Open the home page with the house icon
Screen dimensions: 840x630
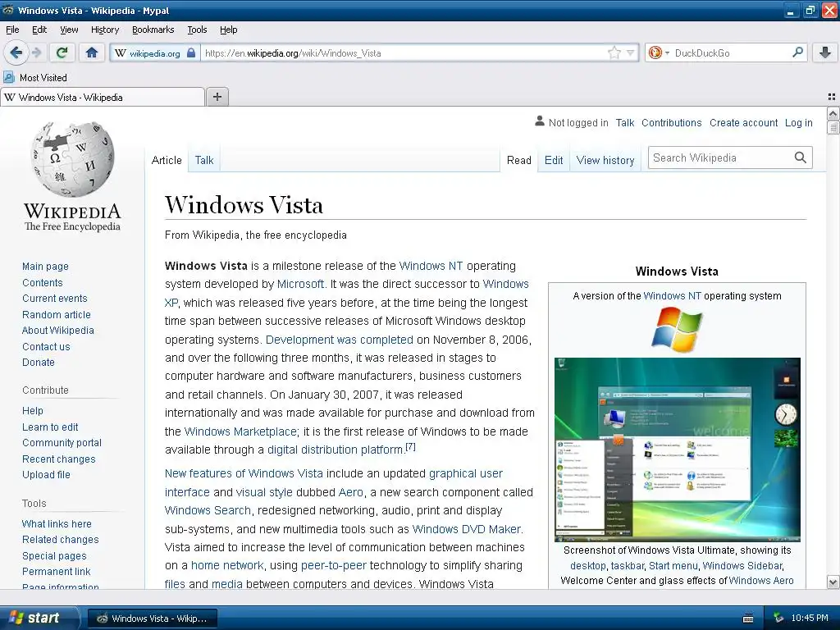pyautogui.click(x=92, y=52)
